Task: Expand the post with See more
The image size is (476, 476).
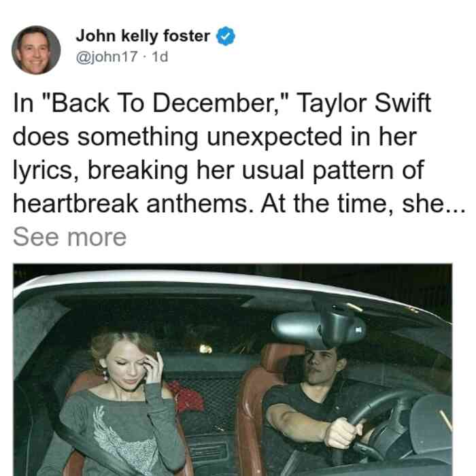Action: [69, 237]
